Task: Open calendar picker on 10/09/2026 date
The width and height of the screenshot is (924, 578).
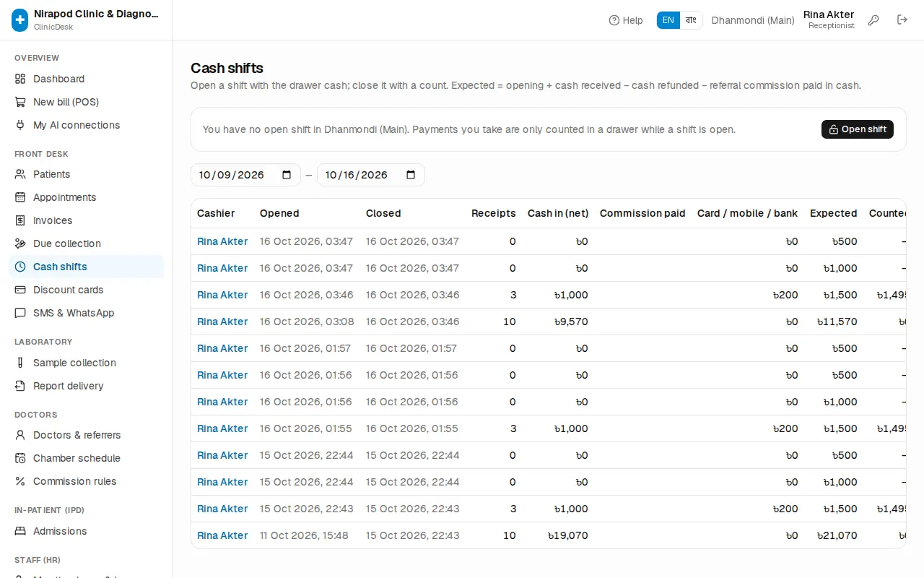Action: [287, 175]
